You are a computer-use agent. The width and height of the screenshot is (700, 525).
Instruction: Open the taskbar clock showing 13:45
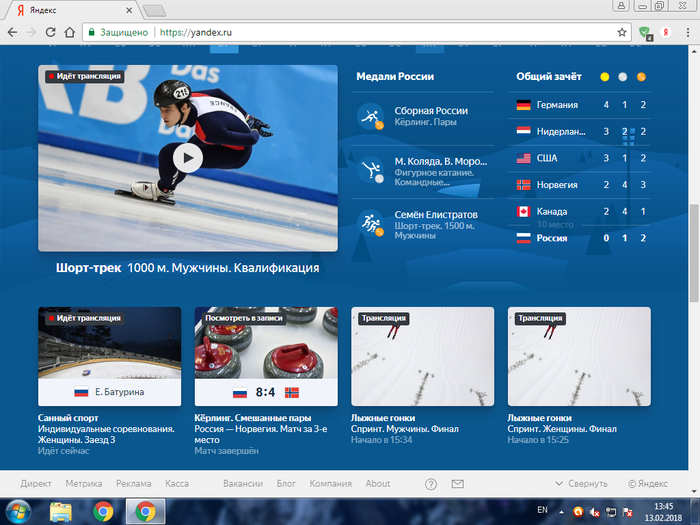[663, 512]
